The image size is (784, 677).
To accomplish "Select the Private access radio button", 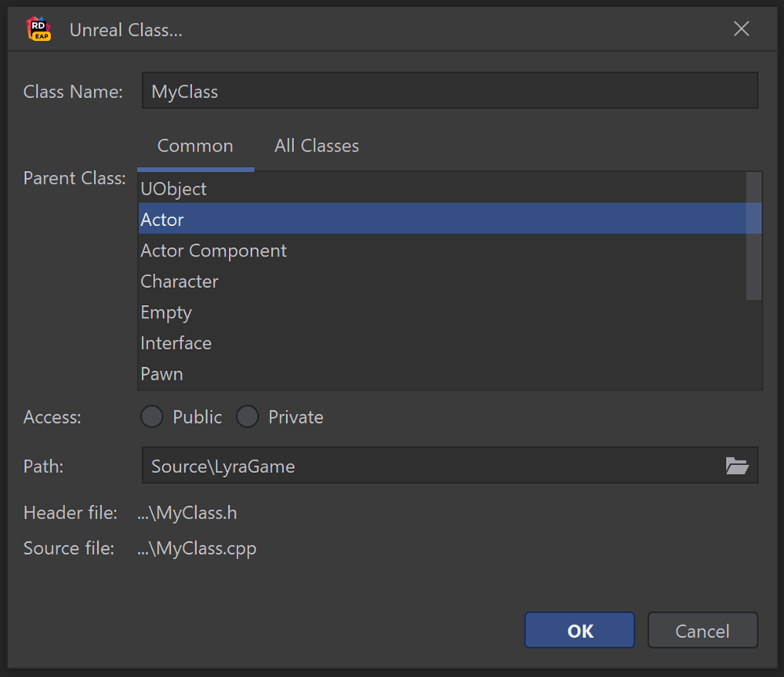I will click(248, 417).
